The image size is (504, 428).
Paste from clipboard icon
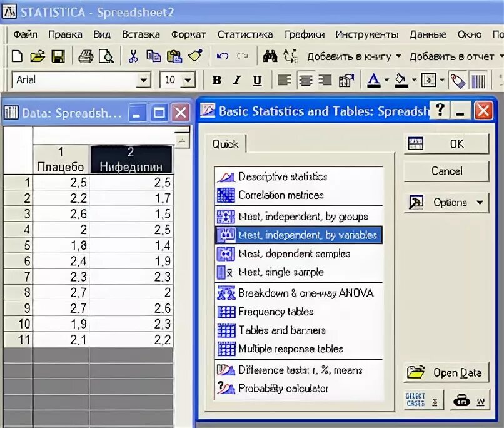[x=174, y=56]
